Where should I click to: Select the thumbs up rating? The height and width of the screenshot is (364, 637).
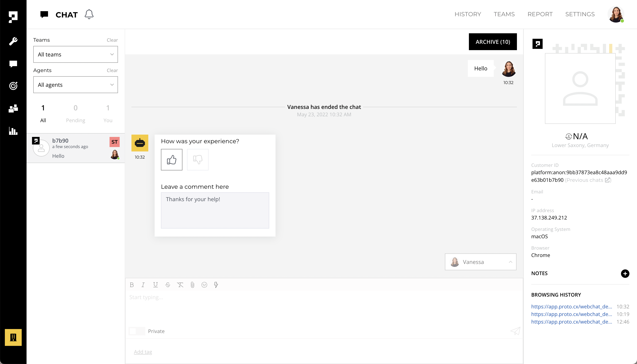pyautogui.click(x=171, y=159)
